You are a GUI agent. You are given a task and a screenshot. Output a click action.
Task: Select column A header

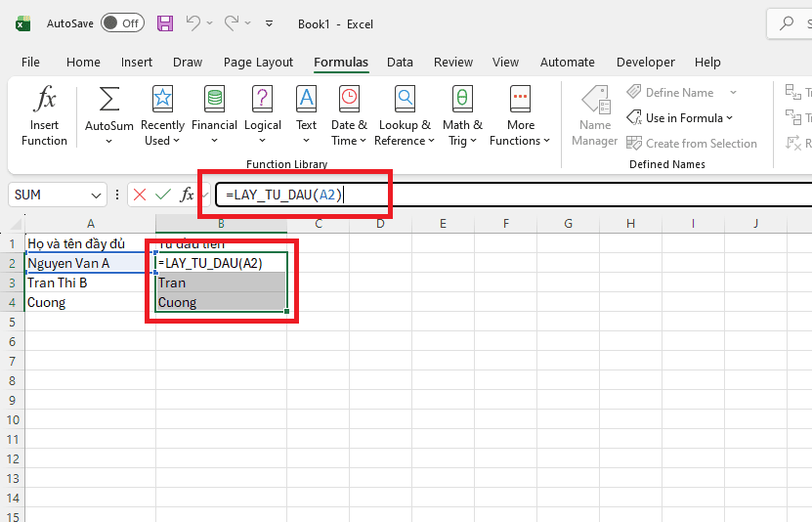pos(91,224)
